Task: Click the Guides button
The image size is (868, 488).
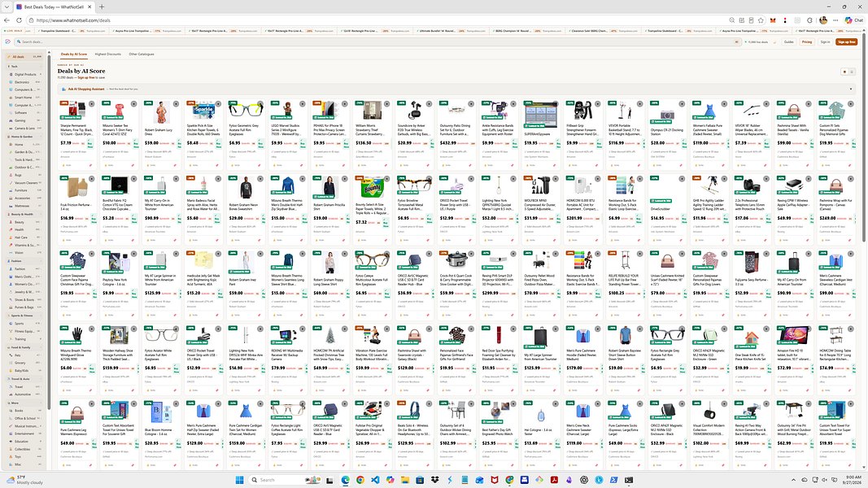Action: pyautogui.click(x=789, y=42)
